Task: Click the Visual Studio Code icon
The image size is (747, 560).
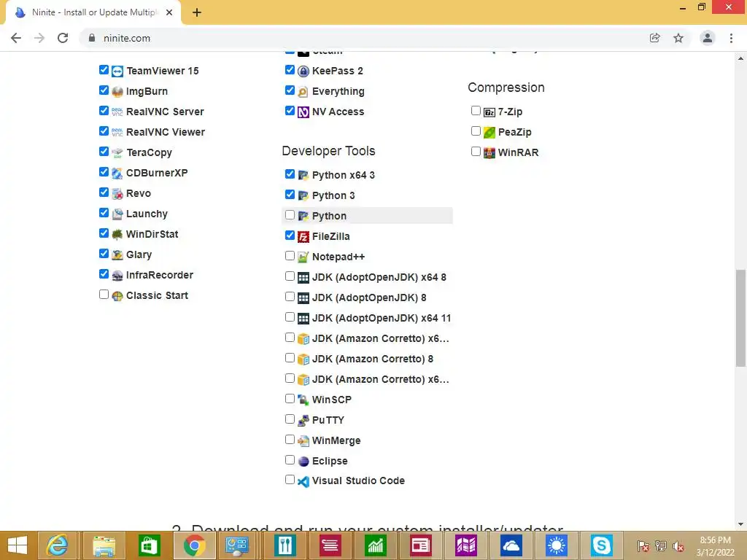Action: tap(303, 481)
